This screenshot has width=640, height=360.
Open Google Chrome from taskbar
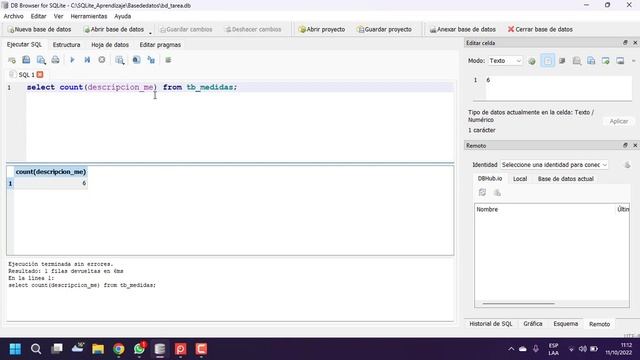pyautogui.click(x=119, y=349)
